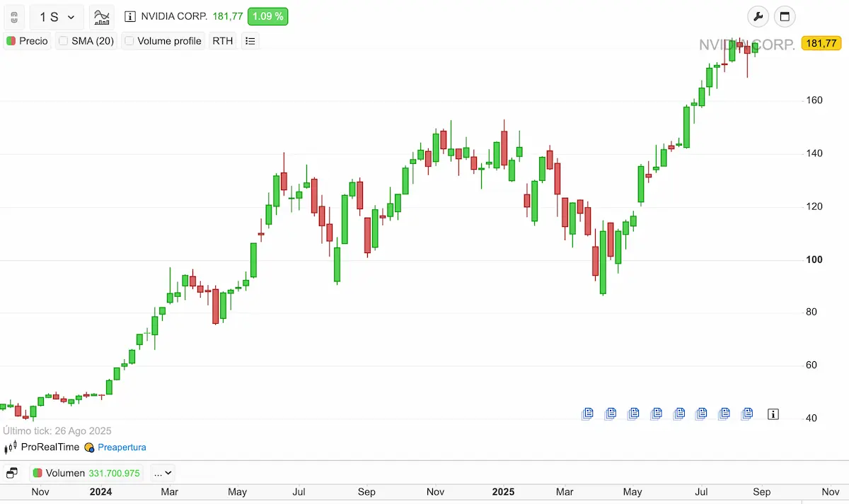The width and height of the screenshot is (849, 504).
Task: Expand the '...' dropdown next to Volumen
Action: click(162, 473)
